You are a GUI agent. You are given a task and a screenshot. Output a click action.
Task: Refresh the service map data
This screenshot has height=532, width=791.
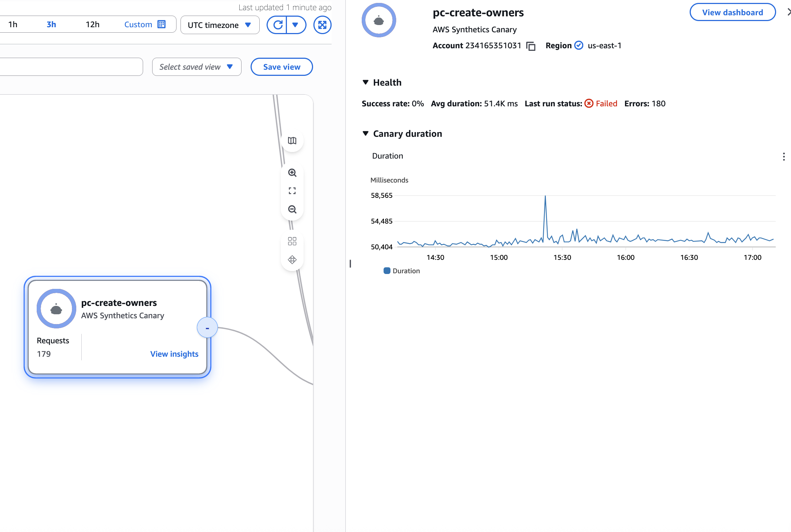277,25
